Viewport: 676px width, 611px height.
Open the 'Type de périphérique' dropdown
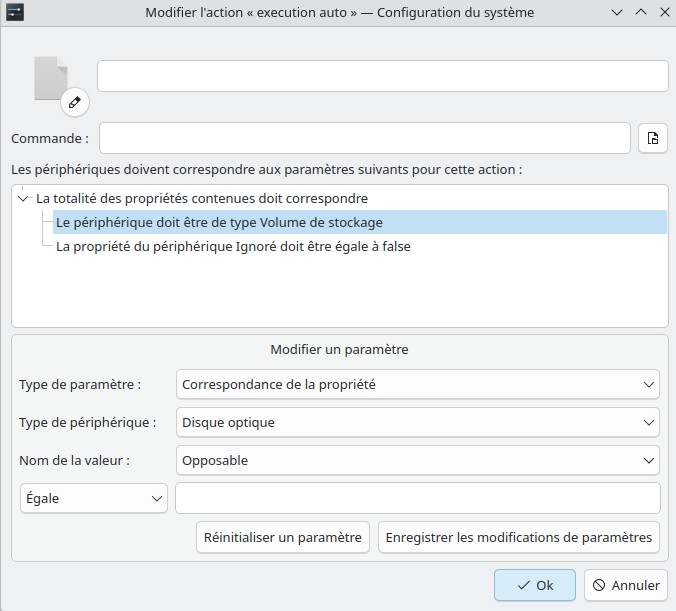[417, 422]
